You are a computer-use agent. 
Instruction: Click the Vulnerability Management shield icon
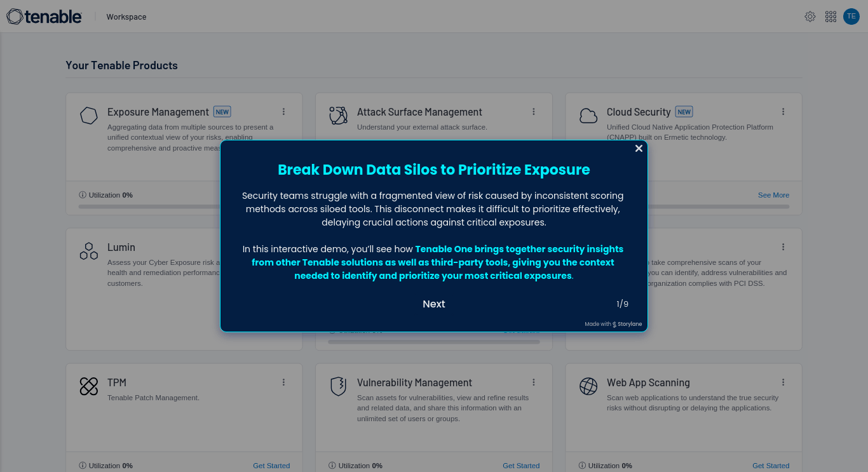click(338, 386)
